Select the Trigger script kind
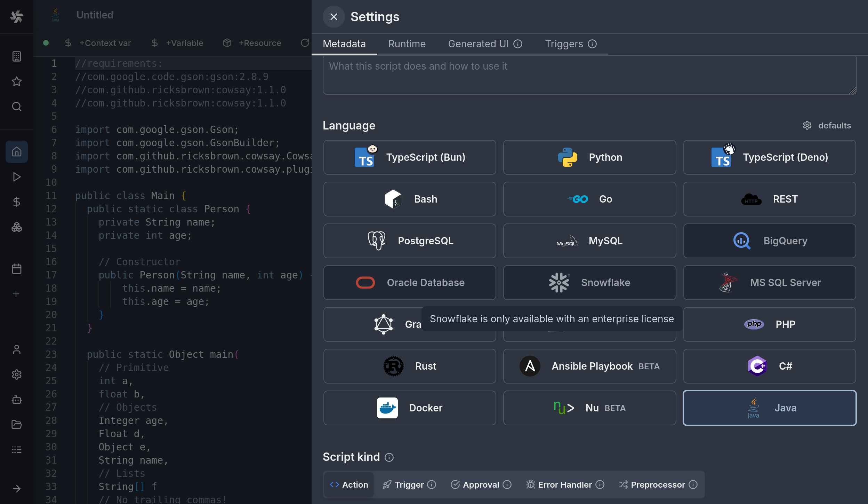 (x=409, y=485)
